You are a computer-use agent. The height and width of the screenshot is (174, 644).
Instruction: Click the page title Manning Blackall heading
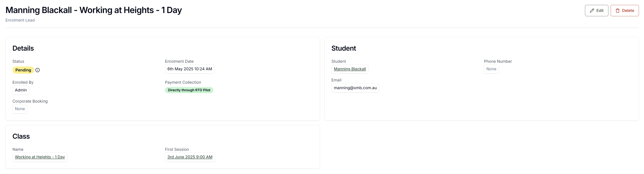tap(94, 10)
